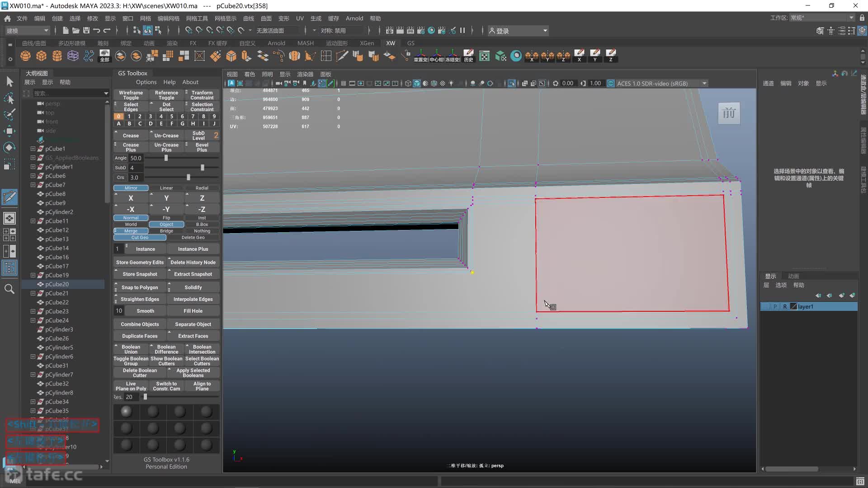Click the Home icon in menu bar
Screen dimensions: 868x488
coord(8,19)
